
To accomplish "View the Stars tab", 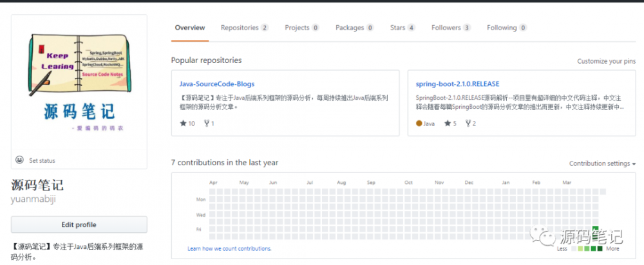I will (x=402, y=28).
